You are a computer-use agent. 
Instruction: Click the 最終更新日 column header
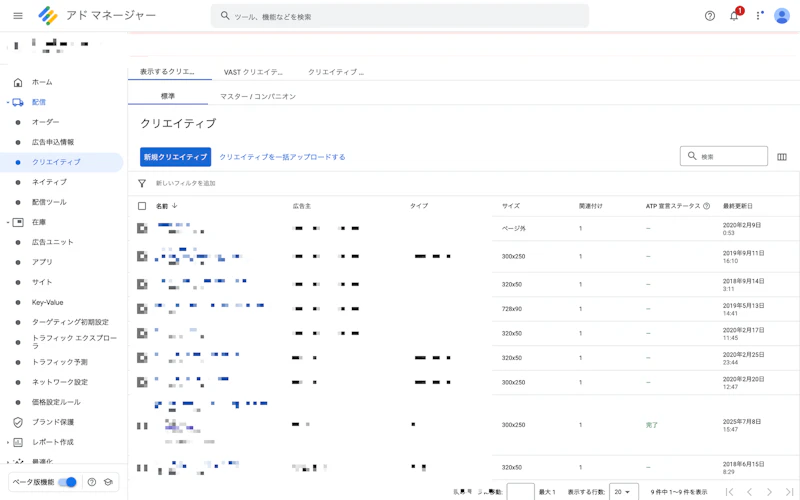coord(737,206)
